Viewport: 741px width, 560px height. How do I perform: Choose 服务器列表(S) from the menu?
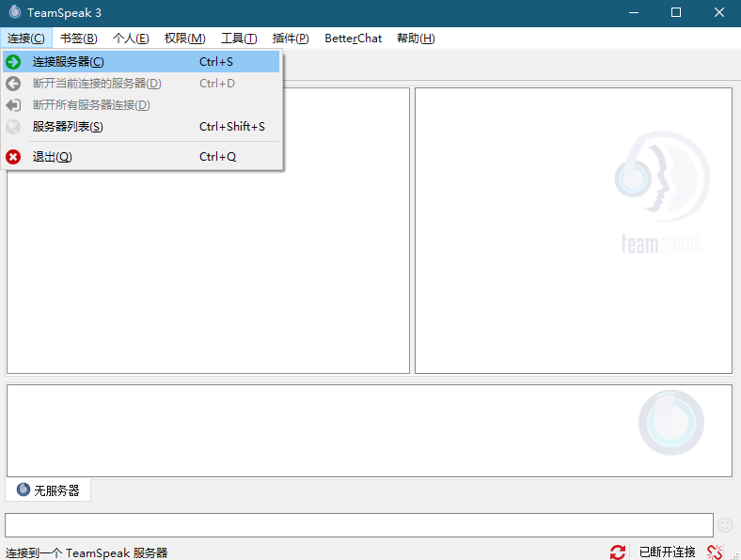[x=141, y=127]
